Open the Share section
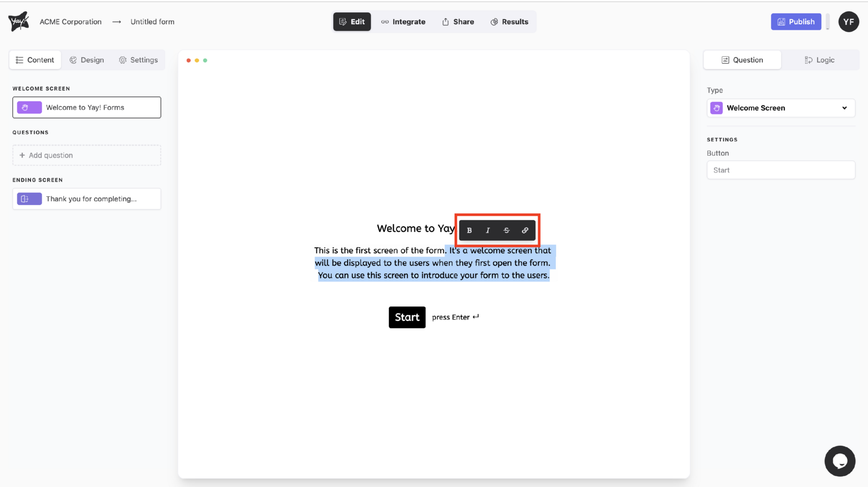 click(x=458, y=22)
